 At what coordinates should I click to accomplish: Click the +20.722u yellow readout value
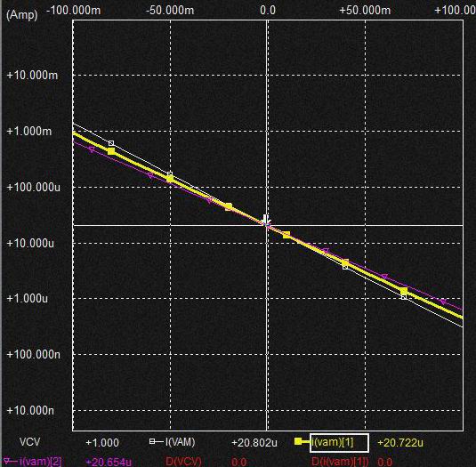coord(400,443)
